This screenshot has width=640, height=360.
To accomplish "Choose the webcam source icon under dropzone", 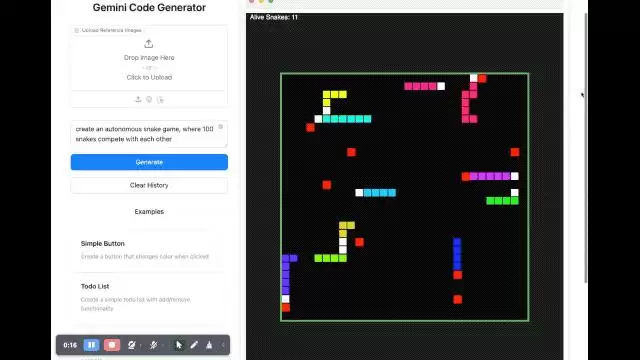I will point(149,99).
